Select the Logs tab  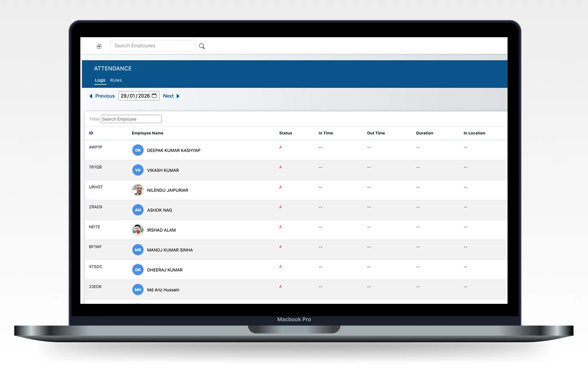[100, 80]
